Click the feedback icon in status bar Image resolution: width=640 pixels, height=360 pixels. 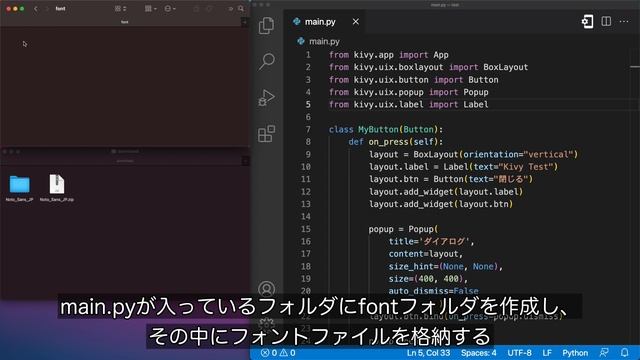tap(604, 353)
